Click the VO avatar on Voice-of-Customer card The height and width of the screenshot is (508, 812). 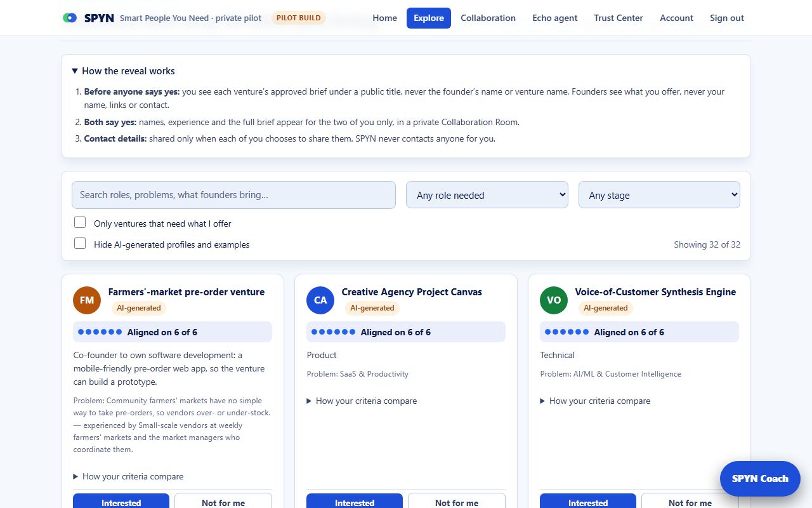(x=554, y=300)
